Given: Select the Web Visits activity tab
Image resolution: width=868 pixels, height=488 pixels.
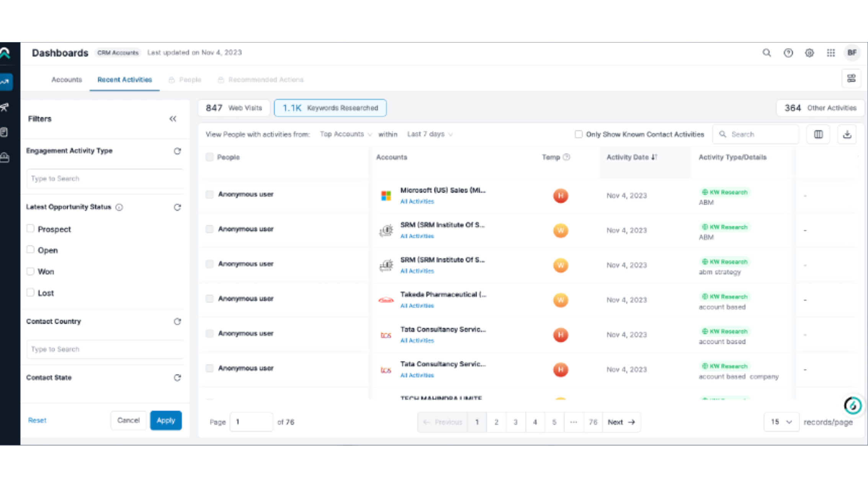Looking at the screenshot, I should 234,108.
